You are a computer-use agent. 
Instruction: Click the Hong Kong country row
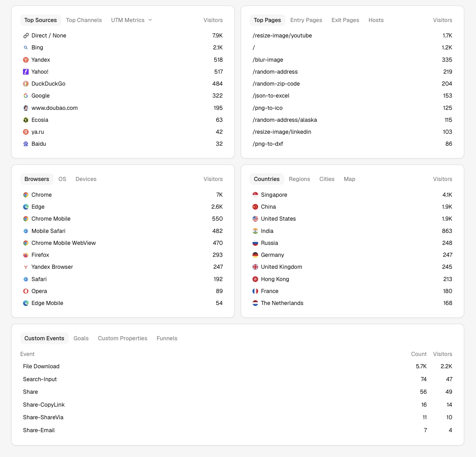pyautogui.click(x=352, y=279)
